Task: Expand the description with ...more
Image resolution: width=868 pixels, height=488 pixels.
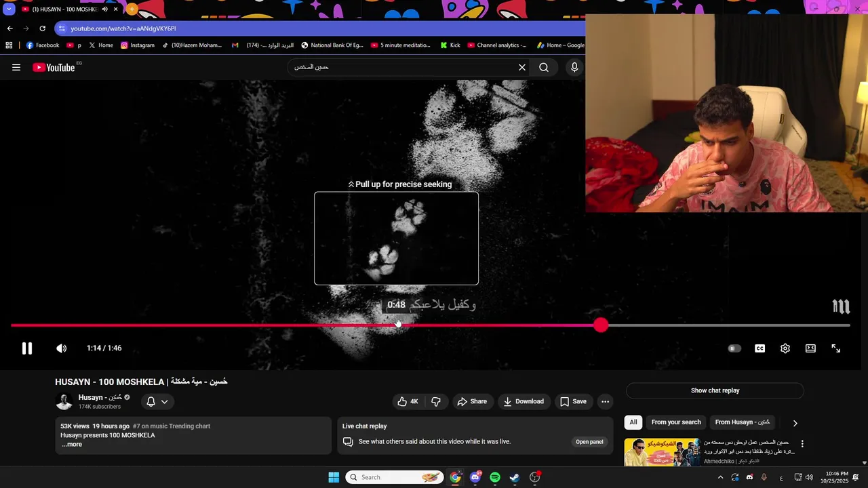Action: [x=72, y=445]
